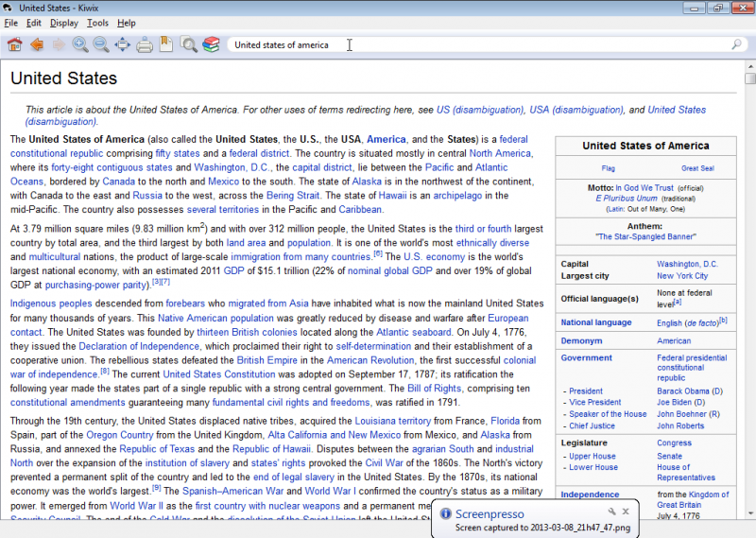Select the 'United States' article heading text
This screenshot has height=538, width=756.
point(63,78)
